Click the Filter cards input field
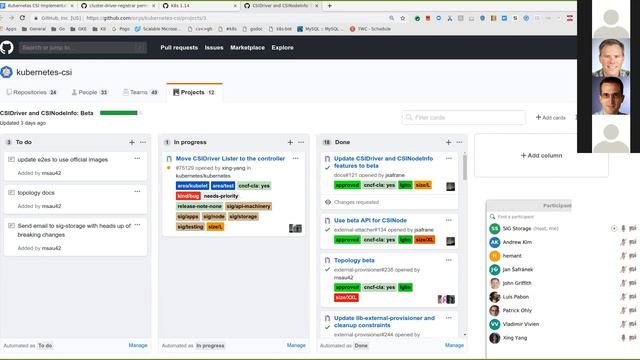Image resolution: width=640 pixels, height=360 pixels. (464, 118)
